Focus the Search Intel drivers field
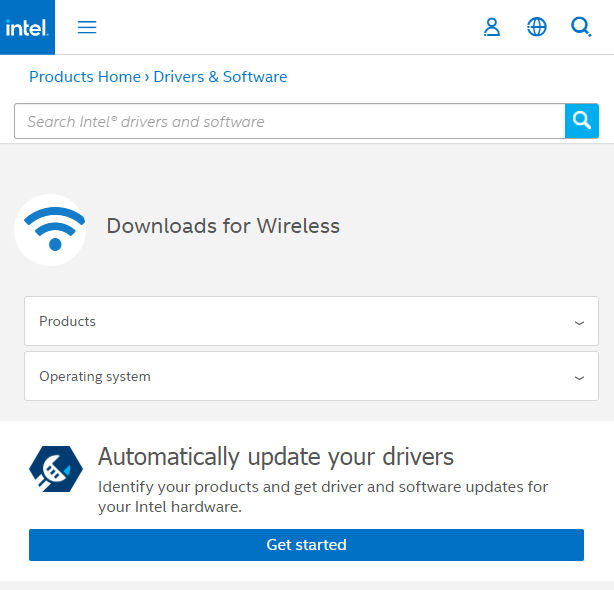Image resolution: width=614 pixels, height=590 pixels. [289, 121]
